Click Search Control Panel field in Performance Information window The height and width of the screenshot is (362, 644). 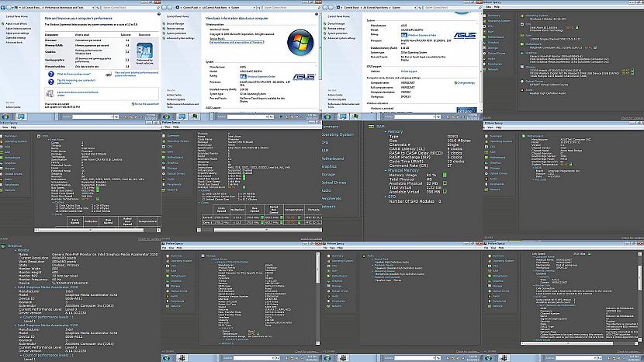(x=129, y=8)
